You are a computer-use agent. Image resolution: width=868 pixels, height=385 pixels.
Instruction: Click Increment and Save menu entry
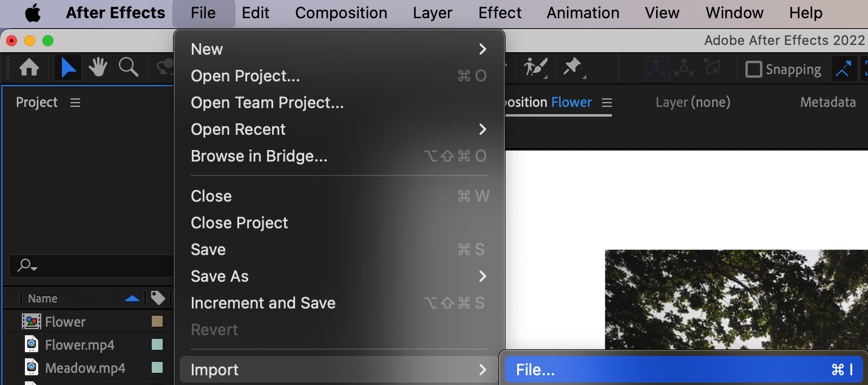coord(263,303)
